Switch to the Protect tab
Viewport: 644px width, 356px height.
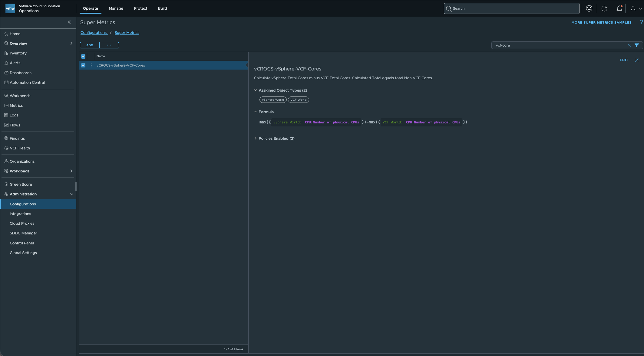click(140, 8)
